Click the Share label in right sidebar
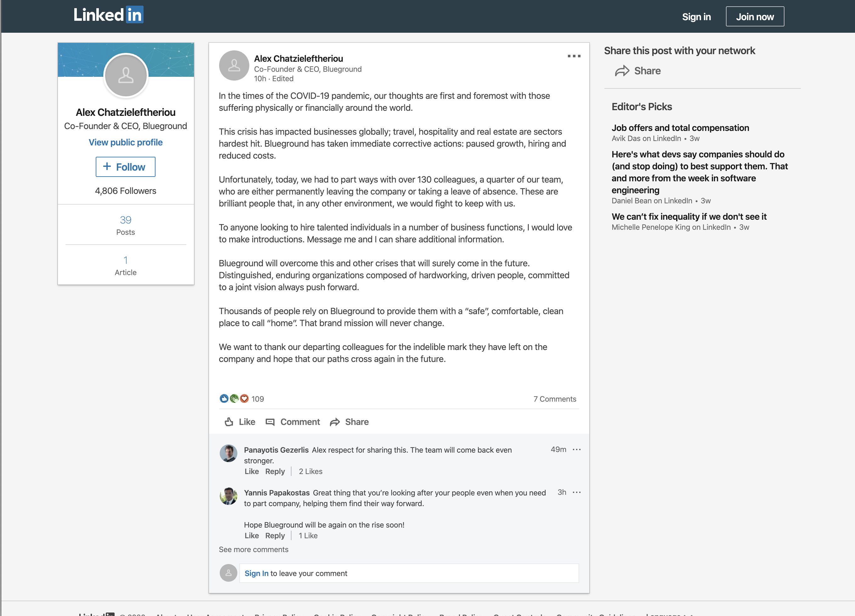Viewport: 855px width, 616px height. coord(647,71)
